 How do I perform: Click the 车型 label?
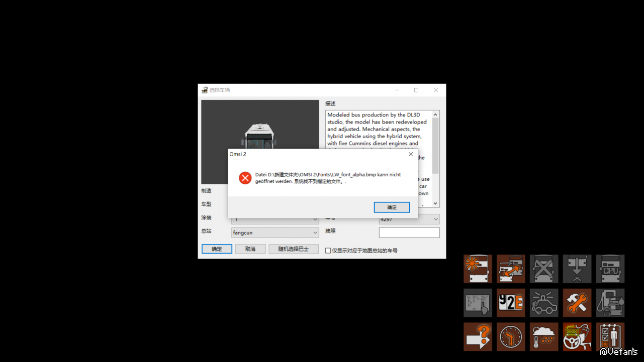pos(207,204)
